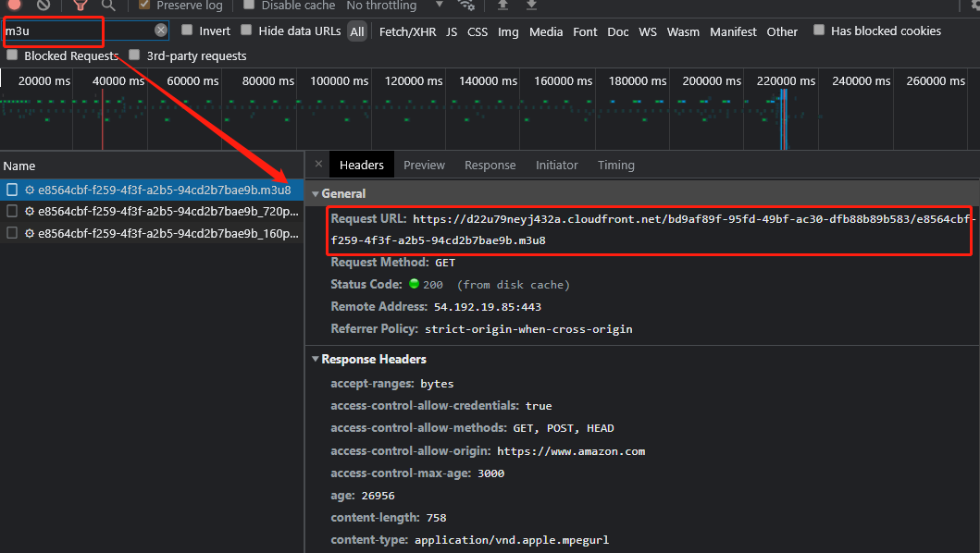The image size is (980, 553).
Task: Click Remote Address 54.192.19.85:443
Action: pyautogui.click(x=488, y=307)
